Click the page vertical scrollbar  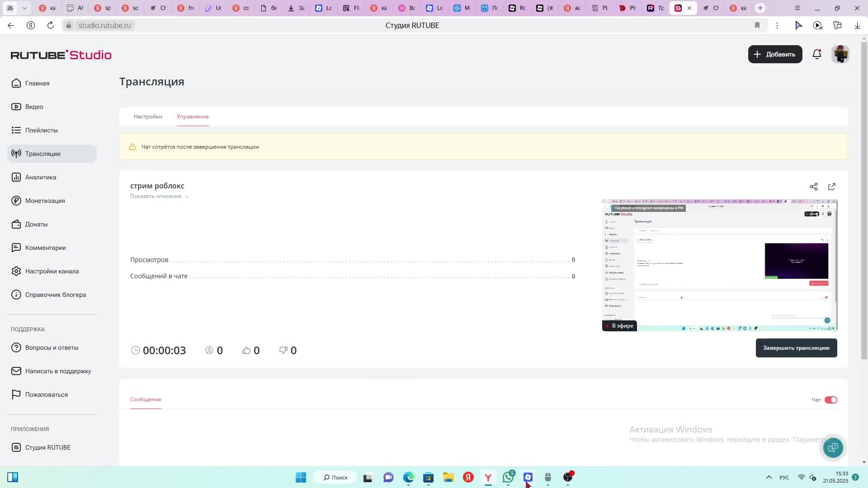click(864, 199)
